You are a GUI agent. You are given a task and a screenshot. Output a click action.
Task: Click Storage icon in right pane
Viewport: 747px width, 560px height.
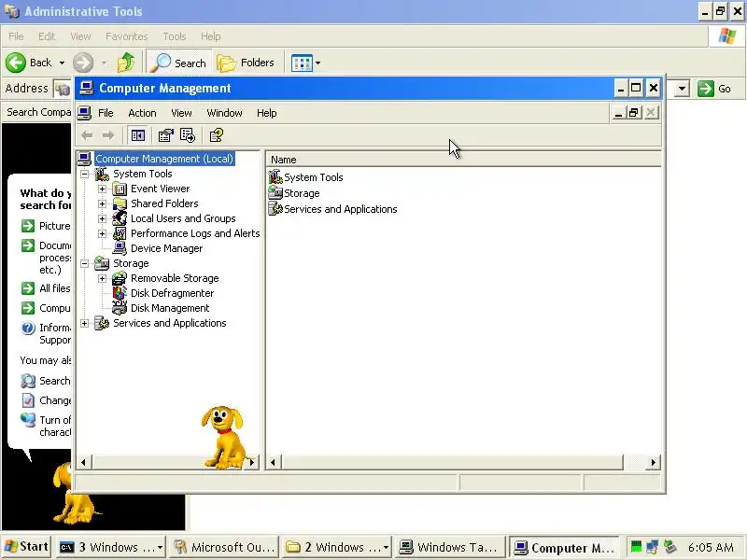point(275,193)
